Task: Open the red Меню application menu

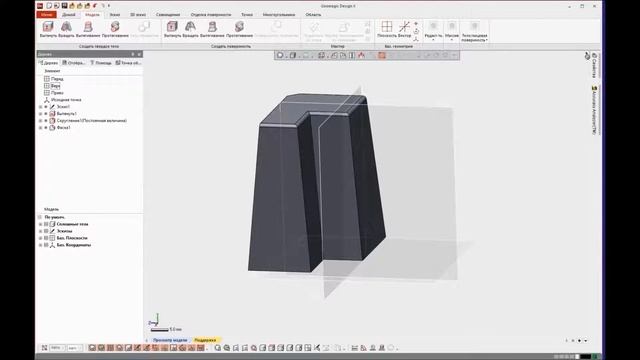Action: tap(46, 15)
